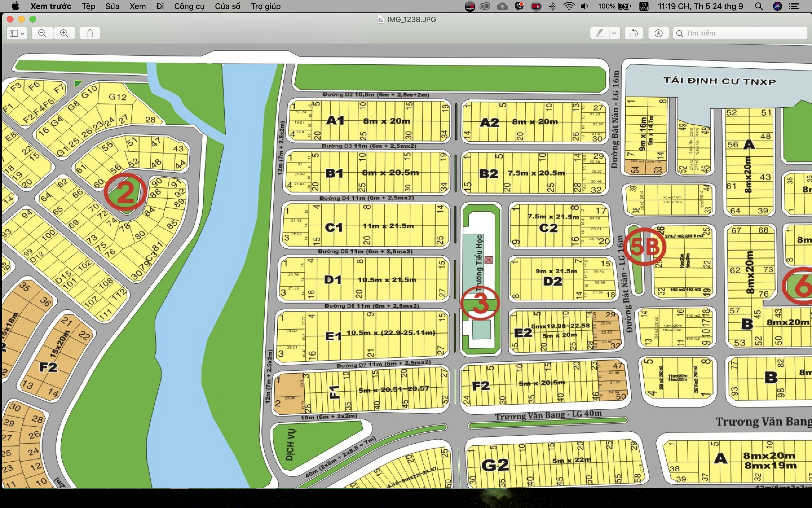Click the search magnifier in the toolbar
The height and width of the screenshot is (508, 812).
679,33
